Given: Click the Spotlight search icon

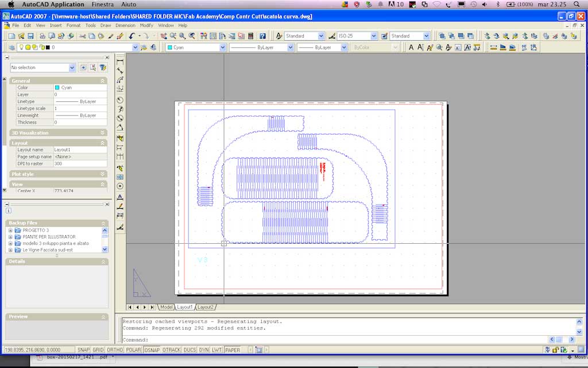Looking at the screenshot, I should tap(577, 5).
